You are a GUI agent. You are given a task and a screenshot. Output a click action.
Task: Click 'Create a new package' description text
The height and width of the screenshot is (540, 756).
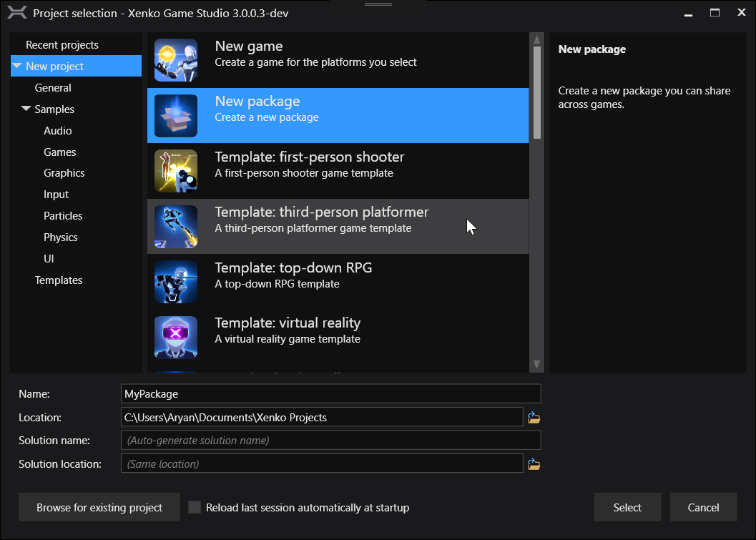pyautogui.click(x=267, y=117)
